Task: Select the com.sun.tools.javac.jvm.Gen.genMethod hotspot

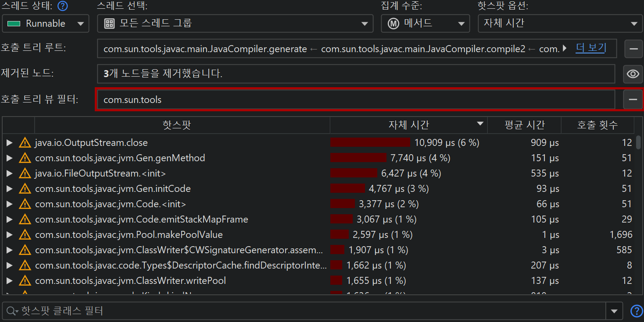Action: [x=120, y=158]
